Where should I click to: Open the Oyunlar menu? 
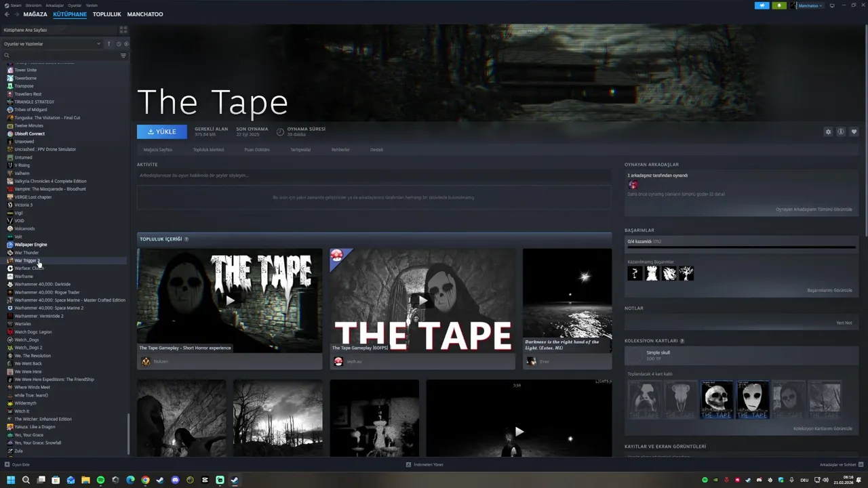point(75,5)
